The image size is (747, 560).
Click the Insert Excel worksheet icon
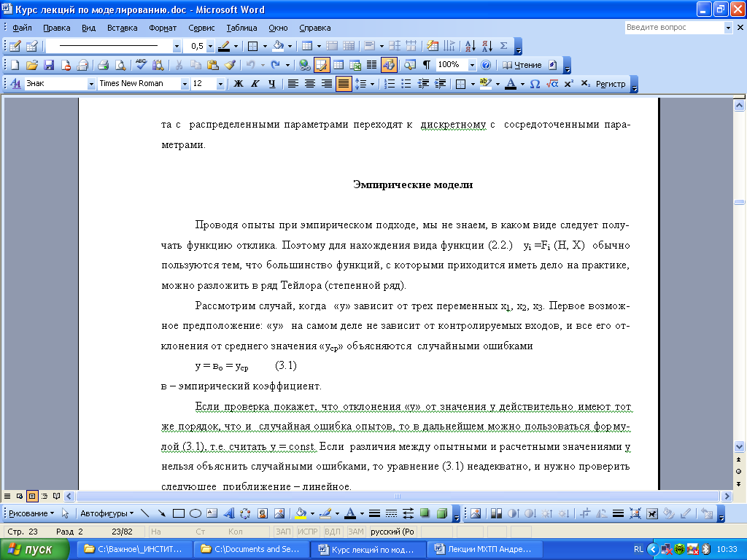tap(355, 65)
